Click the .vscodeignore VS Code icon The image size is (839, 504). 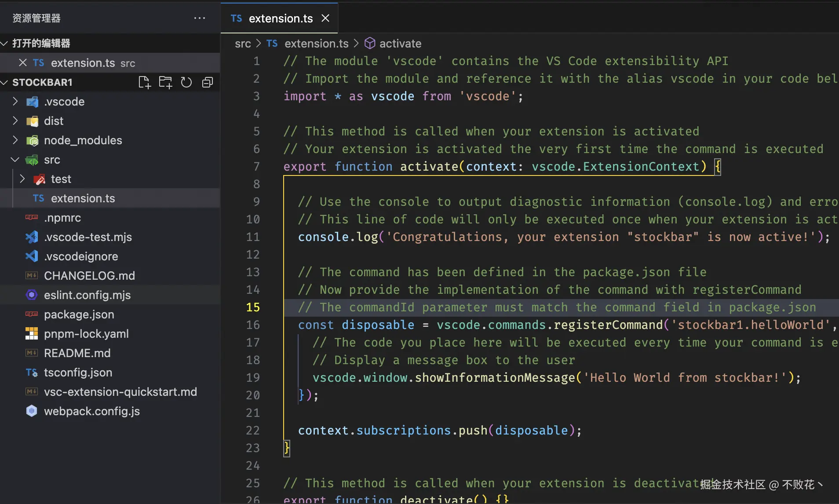tap(32, 256)
